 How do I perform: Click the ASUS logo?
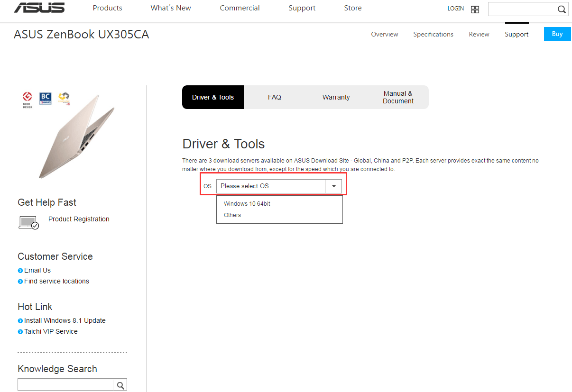(x=39, y=8)
